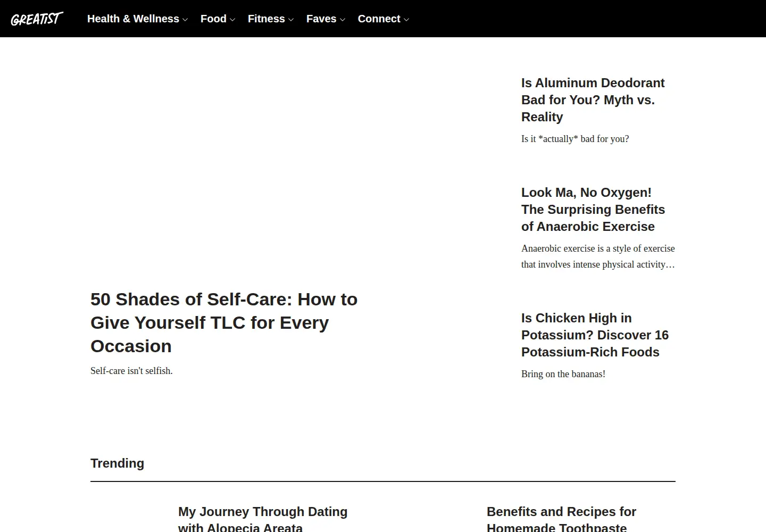The height and width of the screenshot is (532, 766).
Task: Expand the Faves chevron arrow
Action: pyautogui.click(x=343, y=20)
